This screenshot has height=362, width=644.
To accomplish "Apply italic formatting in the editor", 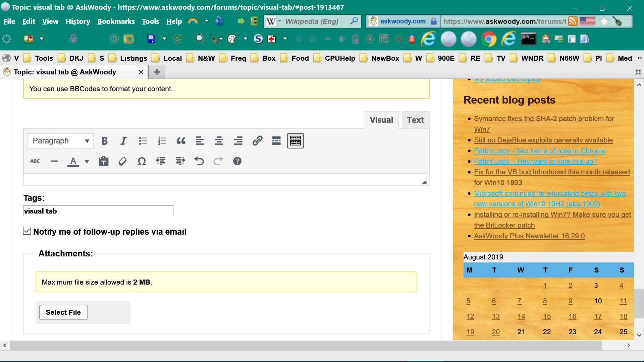I will (x=123, y=141).
